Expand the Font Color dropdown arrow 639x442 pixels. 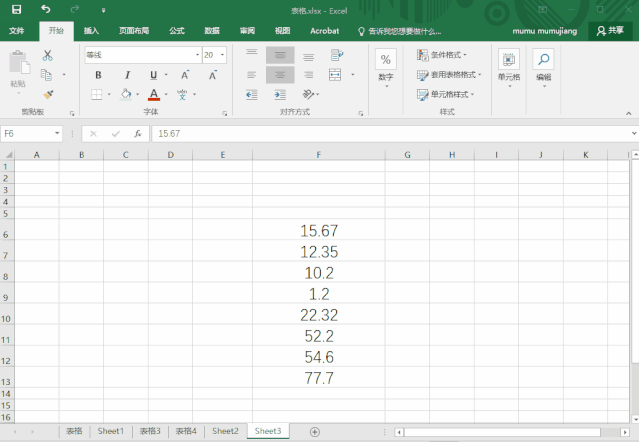(166, 95)
